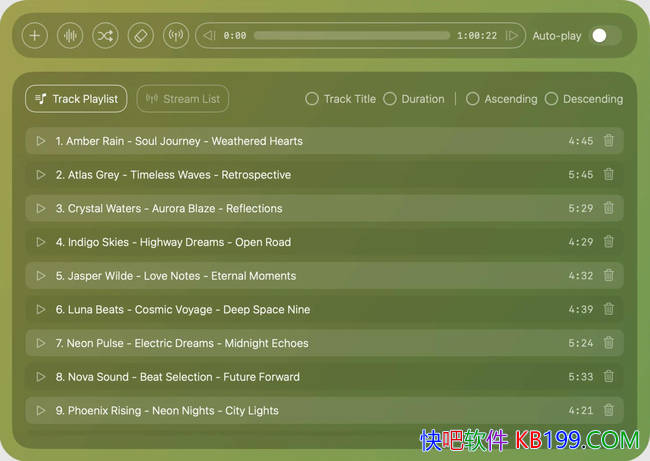Skip to next track button
The height and width of the screenshot is (461, 650).
(512, 36)
